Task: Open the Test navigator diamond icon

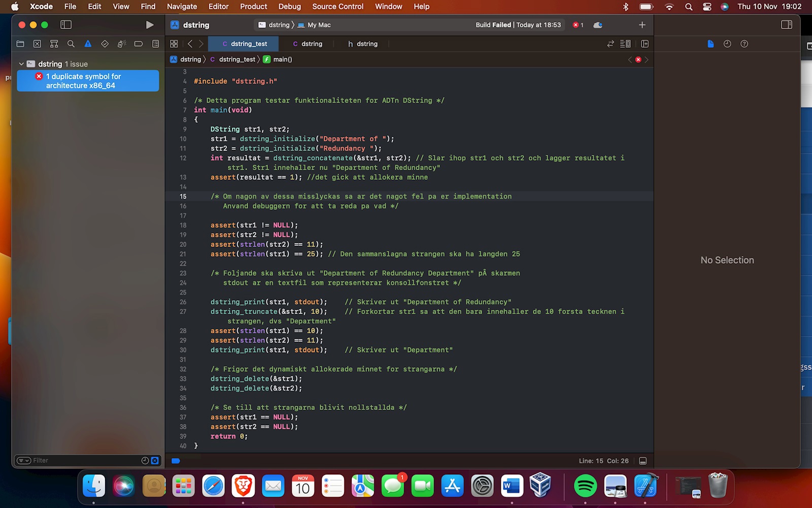Action: click(x=105, y=44)
